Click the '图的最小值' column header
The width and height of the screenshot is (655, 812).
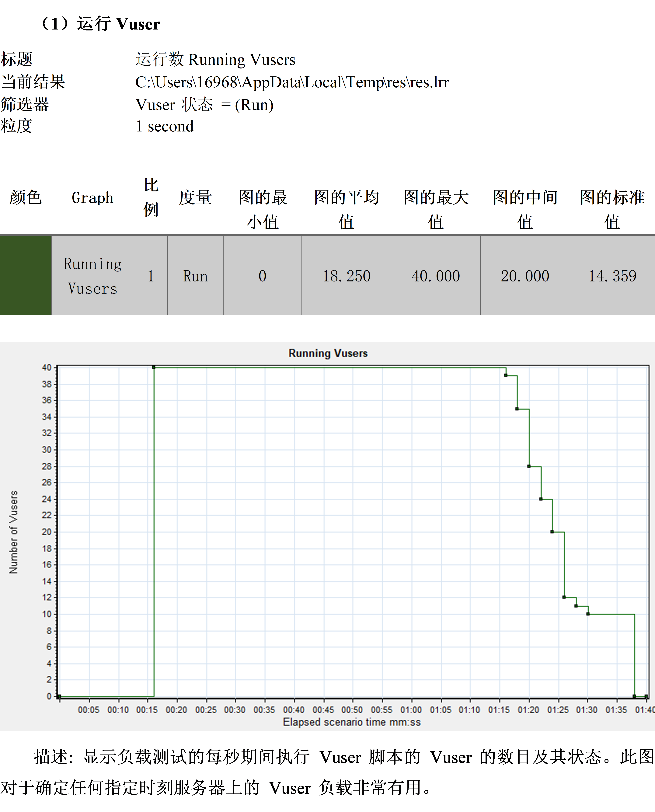click(x=263, y=209)
